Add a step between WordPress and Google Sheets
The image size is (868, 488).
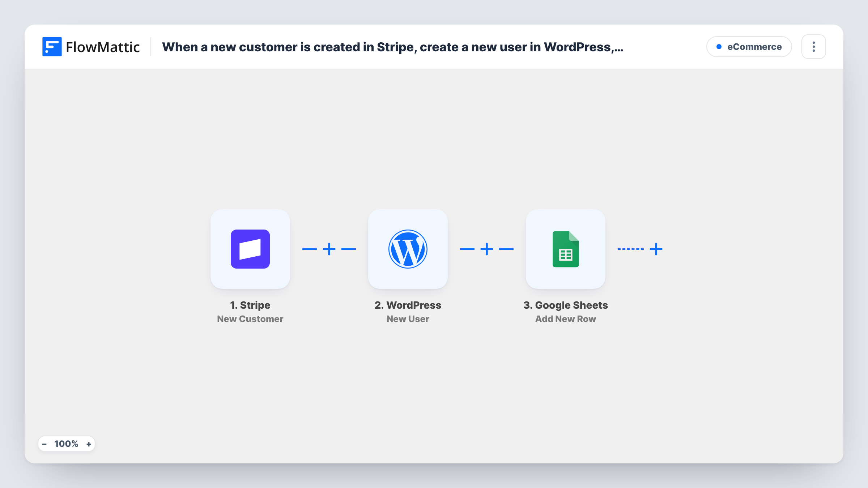pos(487,249)
